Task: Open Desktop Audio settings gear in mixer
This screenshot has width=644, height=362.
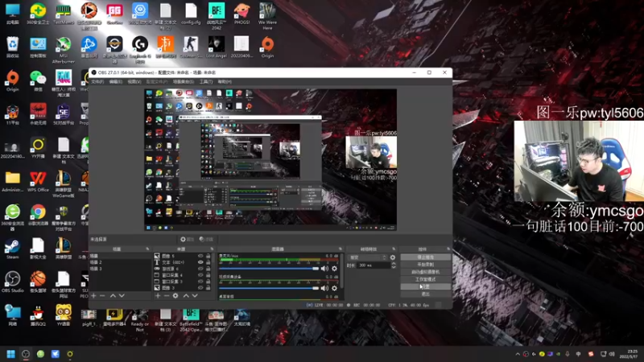Action: click(x=335, y=268)
